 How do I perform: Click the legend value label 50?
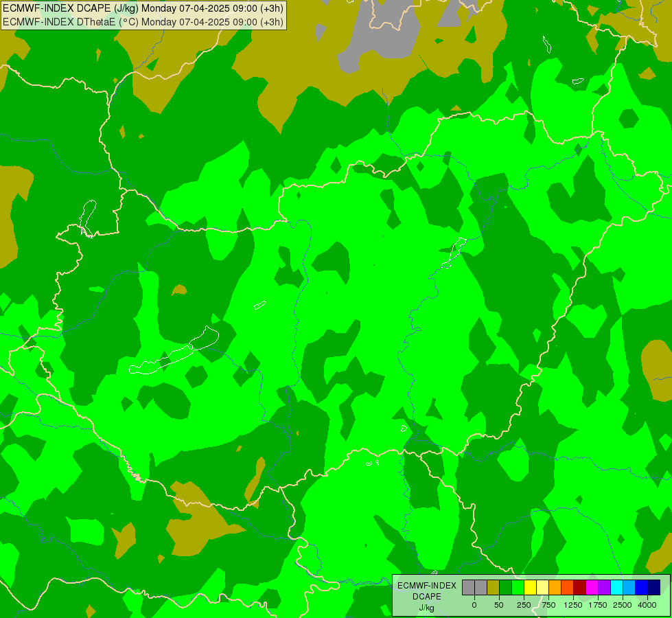pos(499,605)
